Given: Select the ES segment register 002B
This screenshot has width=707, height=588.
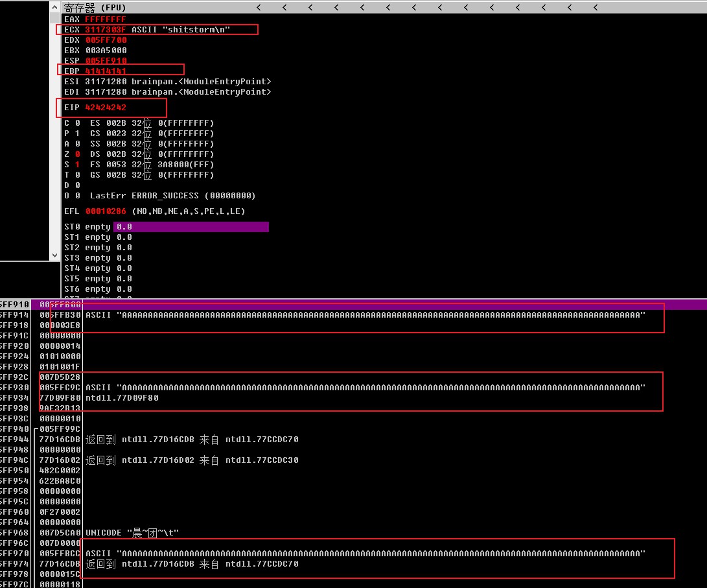Looking at the screenshot, I should [117, 123].
